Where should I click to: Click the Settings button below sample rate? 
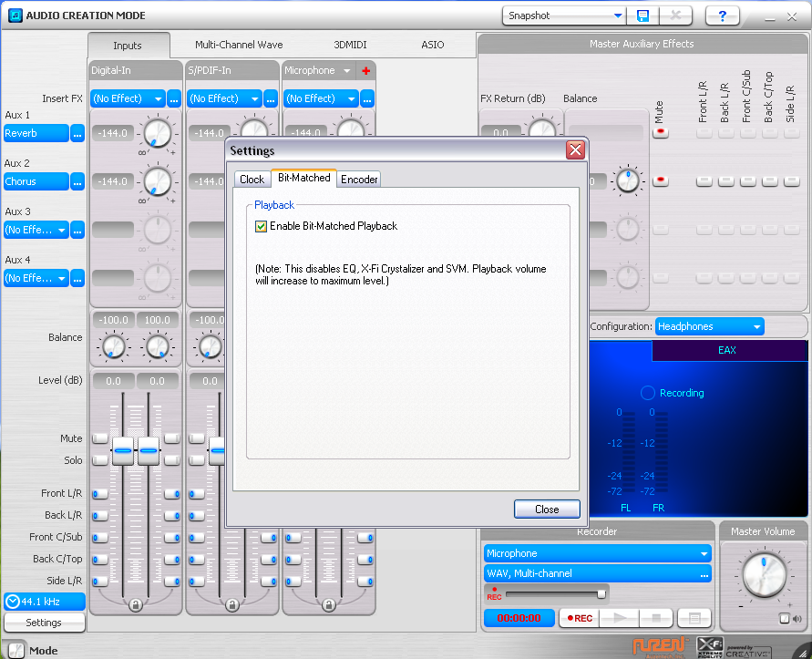click(x=44, y=623)
